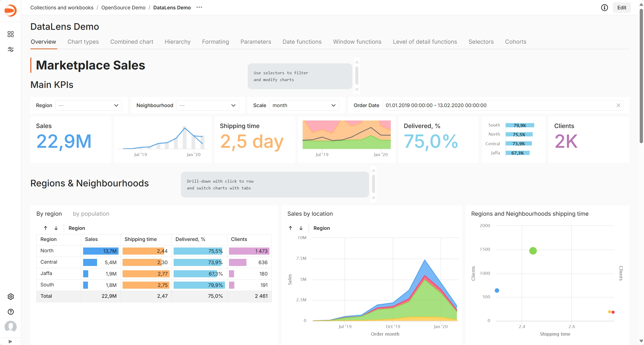Open the sliders settings icon in sidebar
This screenshot has height=345, width=644.
click(x=11, y=49)
